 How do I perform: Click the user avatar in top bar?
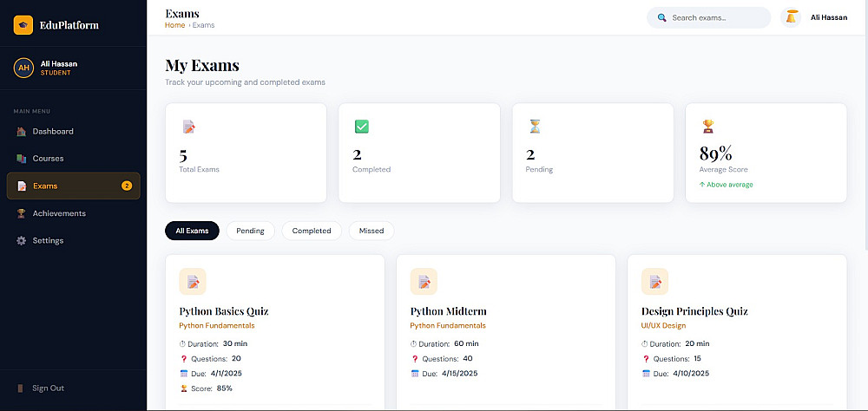click(x=791, y=17)
